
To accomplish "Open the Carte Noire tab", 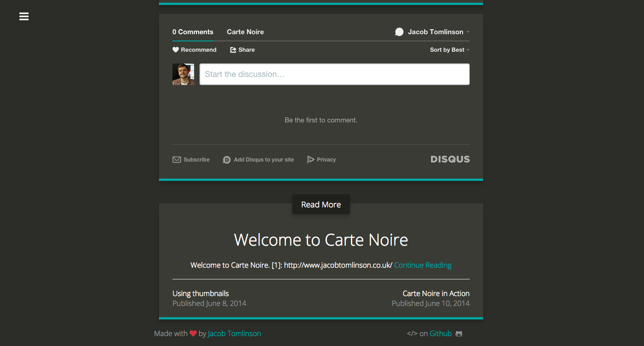I will pyautogui.click(x=245, y=32).
